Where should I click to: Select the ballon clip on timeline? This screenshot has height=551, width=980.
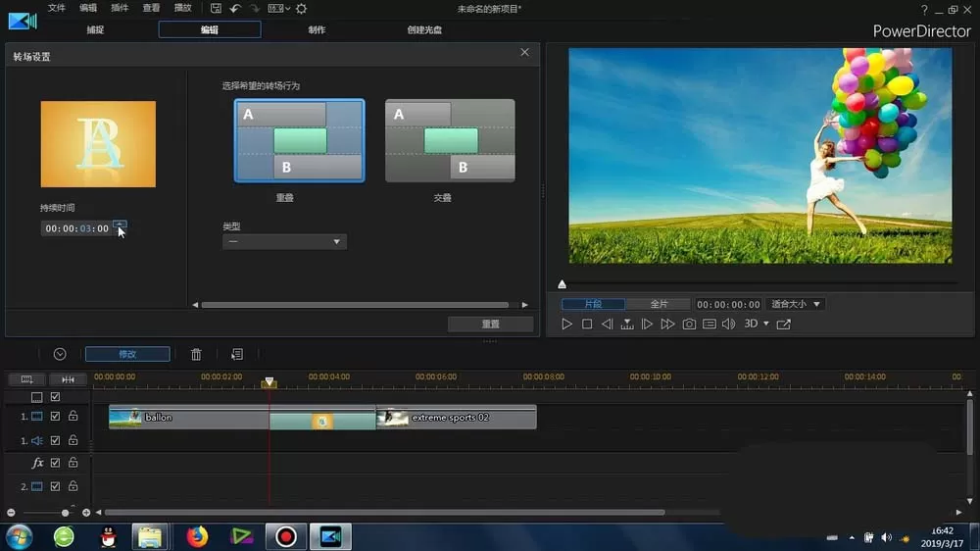click(x=189, y=417)
